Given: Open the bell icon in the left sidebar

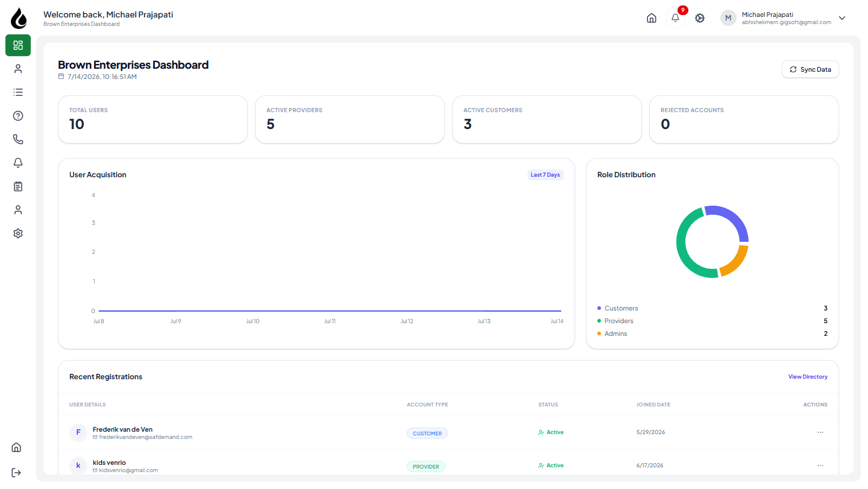Looking at the screenshot, I should coord(18,163).
